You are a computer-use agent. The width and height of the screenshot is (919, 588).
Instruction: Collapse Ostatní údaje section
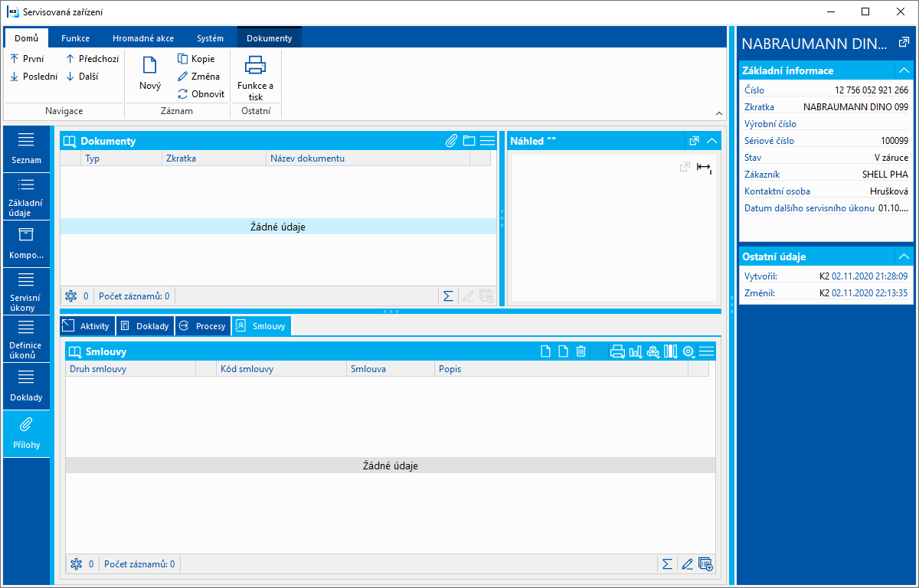(x=904, y=256)
